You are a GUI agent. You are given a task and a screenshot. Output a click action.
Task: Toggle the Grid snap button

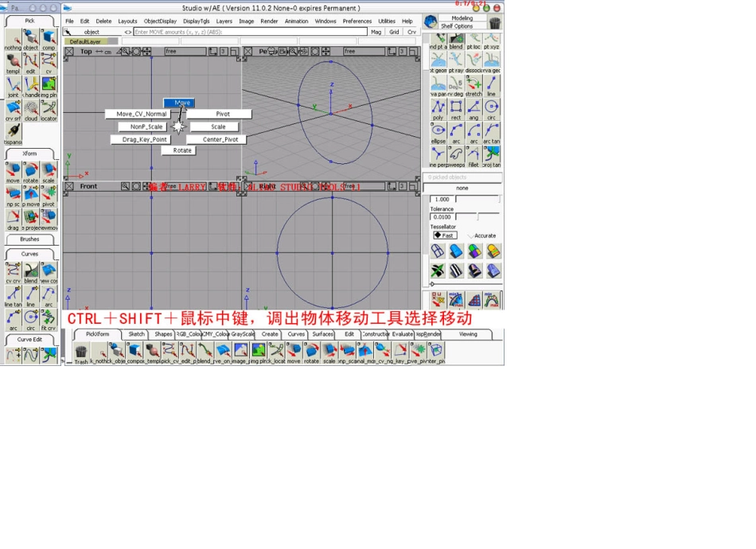(x=394, y=32)
